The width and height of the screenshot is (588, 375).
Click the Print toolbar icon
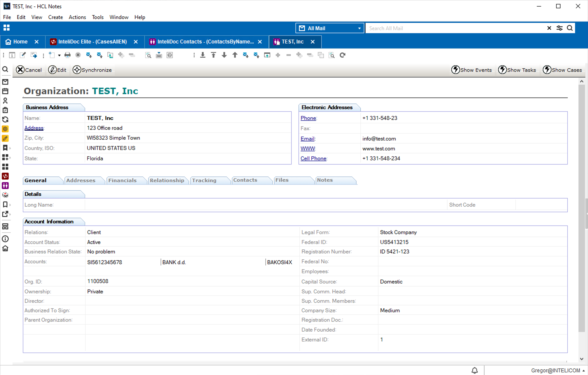point(67,55)
